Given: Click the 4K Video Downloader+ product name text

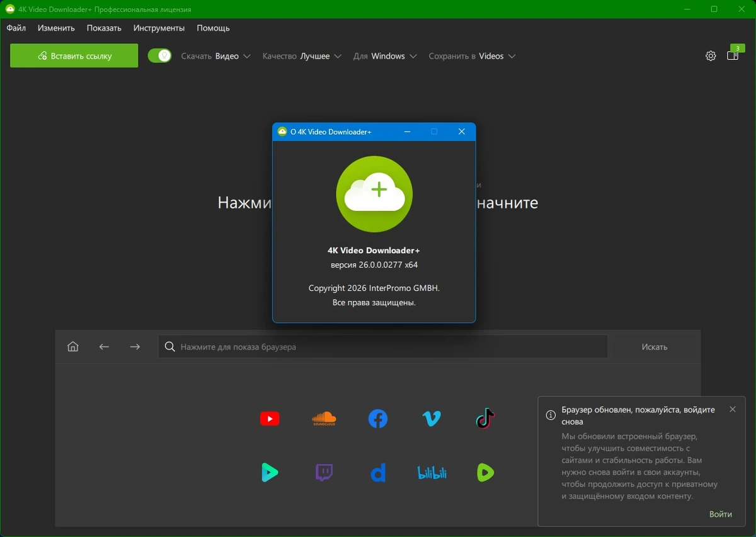Looking at the screenshot, I should [x=374, y=250].
